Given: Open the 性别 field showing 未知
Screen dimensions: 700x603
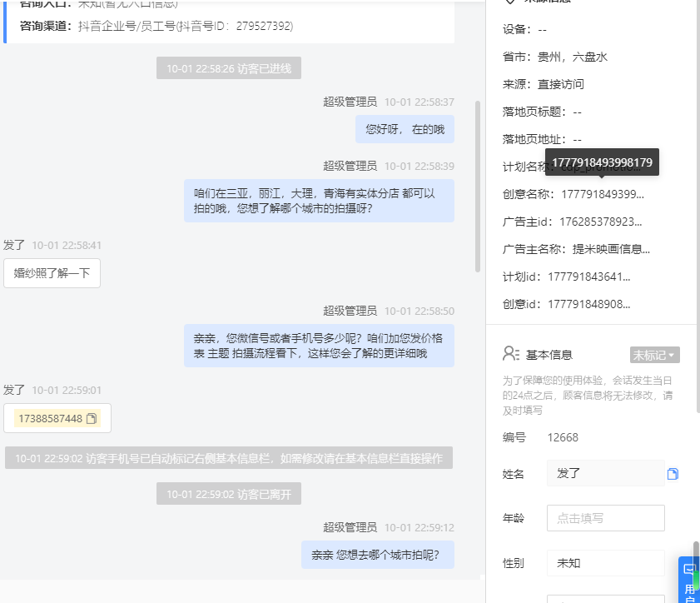Looking at the screenshot, I should [x=605, y=563].
